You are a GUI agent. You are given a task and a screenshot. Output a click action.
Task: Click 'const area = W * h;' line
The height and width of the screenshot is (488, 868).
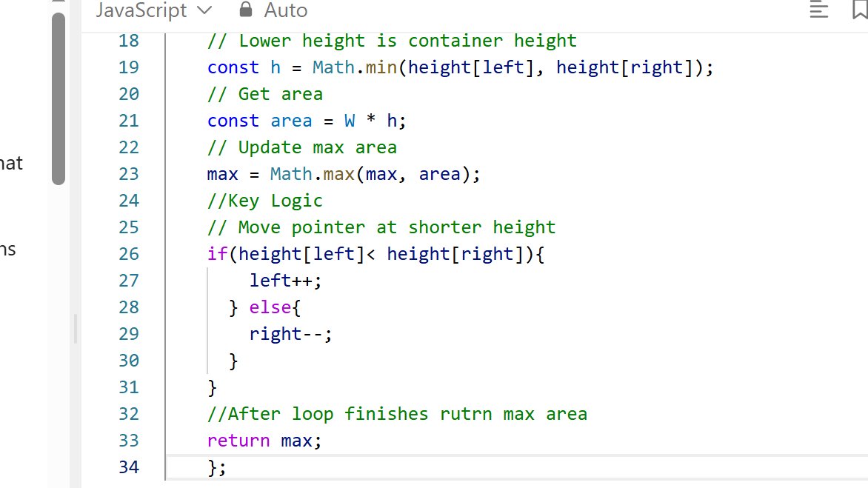click(x=307, y=121)
